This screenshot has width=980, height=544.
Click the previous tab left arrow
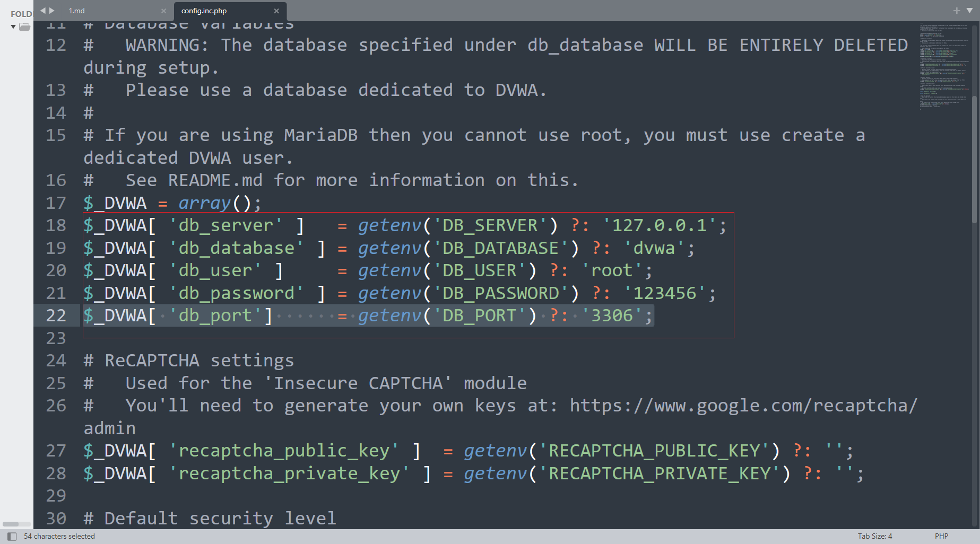[x=42, y=11]
